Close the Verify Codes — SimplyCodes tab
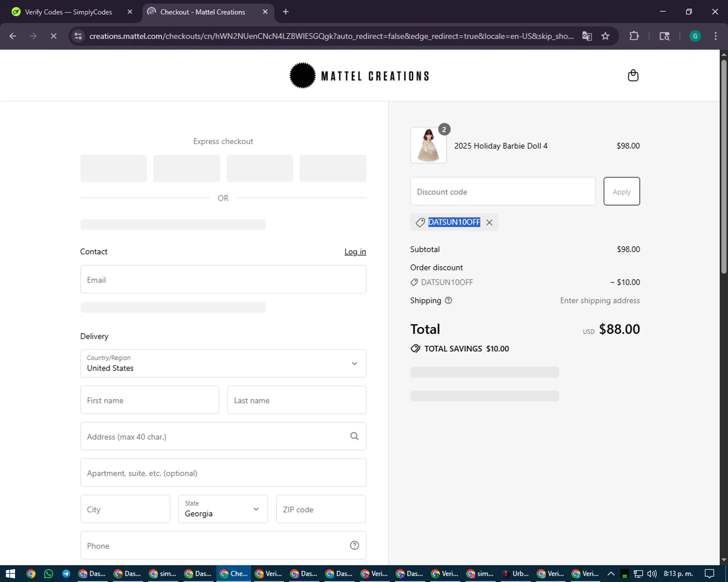Viewport: 728px width, 582px height. pos(130,12)
